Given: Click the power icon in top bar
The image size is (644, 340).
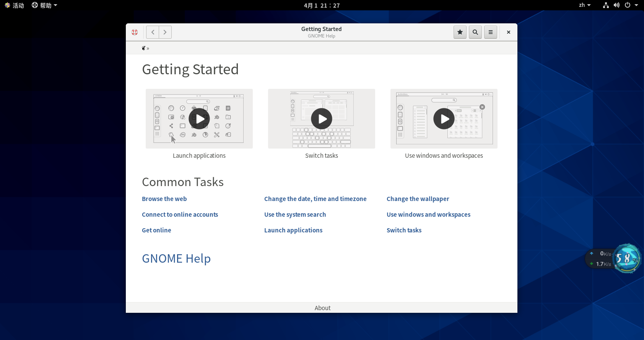Looking at the screenshot, I should 628,5.
